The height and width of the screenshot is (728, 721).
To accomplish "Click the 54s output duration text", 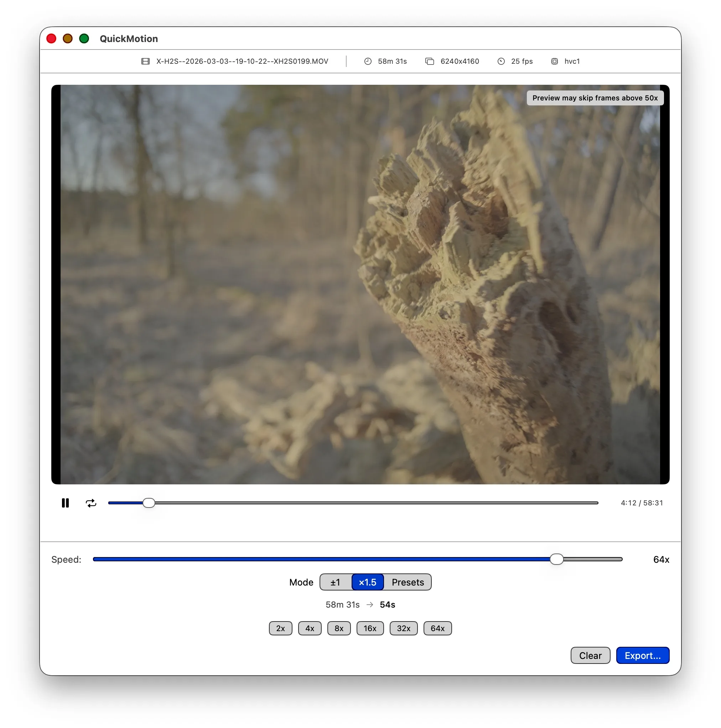I will tap(388, 605).
